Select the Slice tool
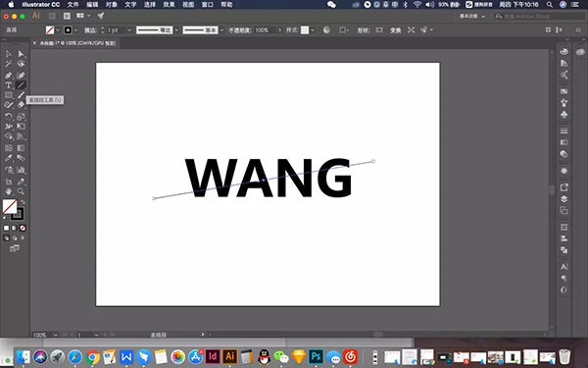 click(21, 182)
